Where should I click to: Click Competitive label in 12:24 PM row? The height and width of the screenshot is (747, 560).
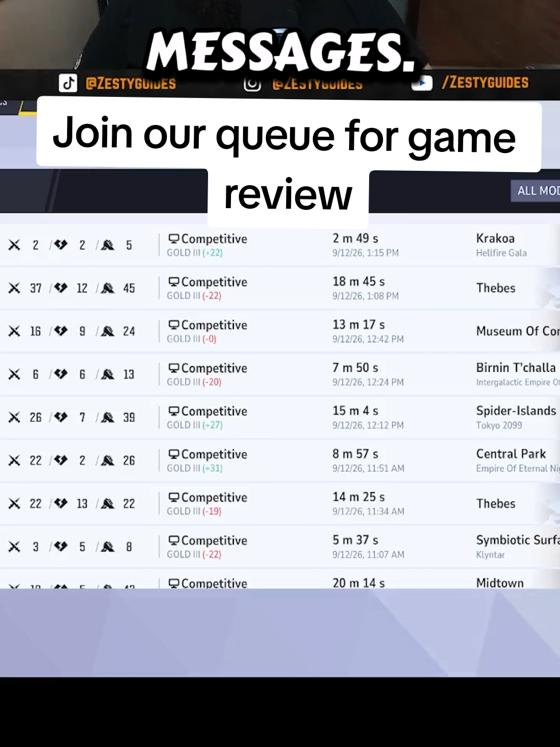(x=214, y=368)
